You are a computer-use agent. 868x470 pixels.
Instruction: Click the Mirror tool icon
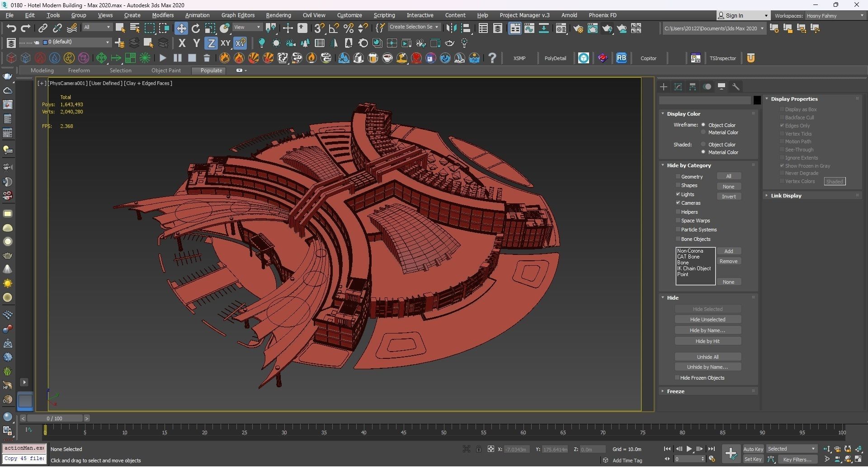451,28
